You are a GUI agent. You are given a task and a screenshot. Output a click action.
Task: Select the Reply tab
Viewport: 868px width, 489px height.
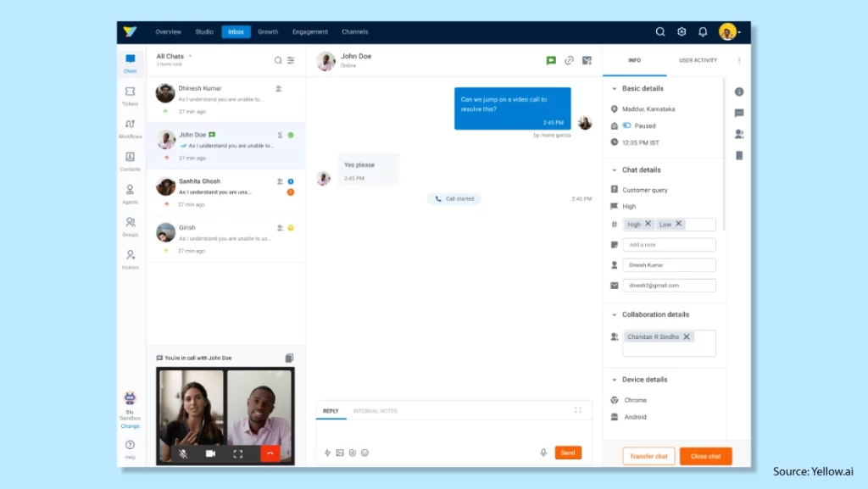point(331,411)
